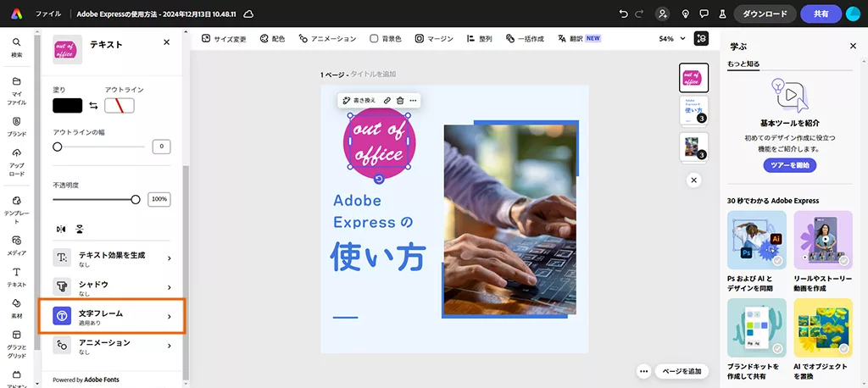868x388 pixels.
Task: Click the invite collaborator person icon
Action: 662,14
